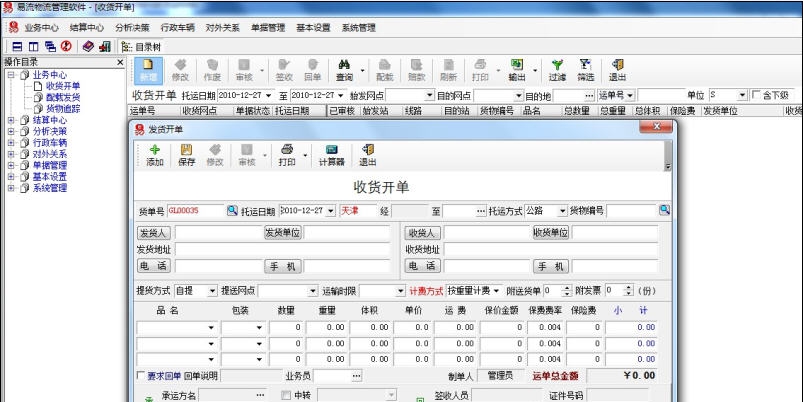Click the 作废 toolbar icon

[212, 65]
